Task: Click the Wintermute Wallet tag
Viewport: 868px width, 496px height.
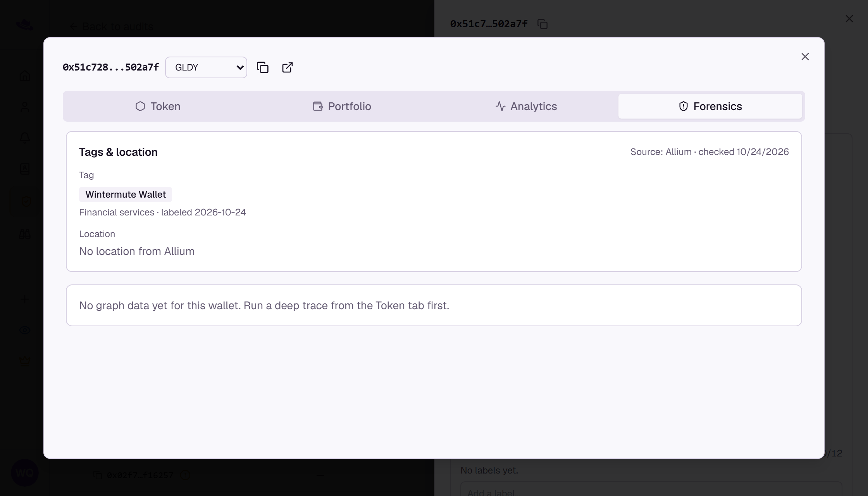Action: click(126, 195)
